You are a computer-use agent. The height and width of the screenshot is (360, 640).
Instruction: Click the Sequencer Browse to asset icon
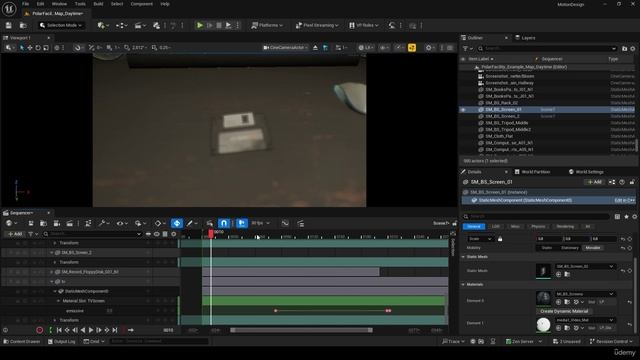click(43, 223)
